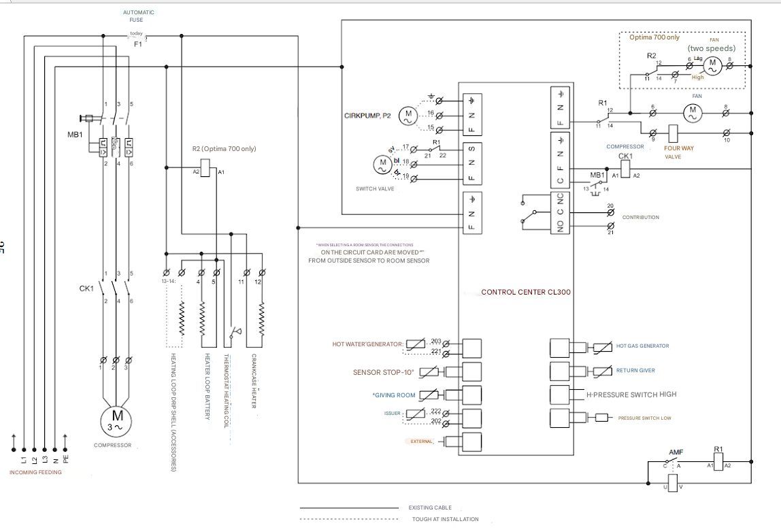
Task: Click the *GIVING ROOM label
Action: pos(393,395)
